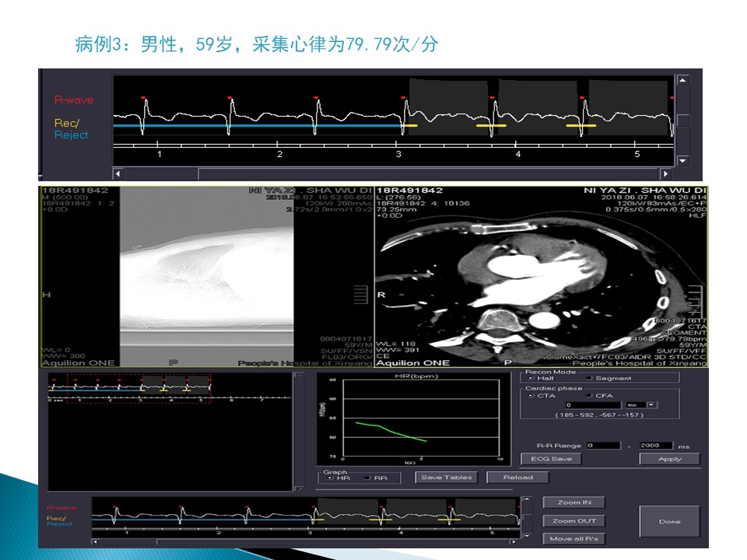Click the R-wave legend label in the top panel
The width and height of the screenshot is (747, 560).
tap(73, 100)
